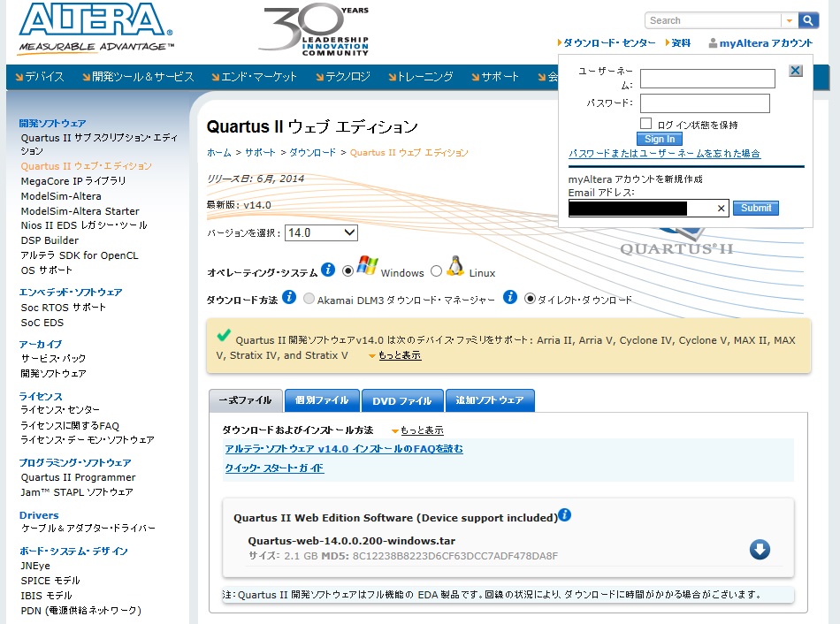Image resolution: width=840 pixels, height=624 pixels.
Task: Select Akamai DLM3 download manager radio
Action: click(x=309, y=299)
